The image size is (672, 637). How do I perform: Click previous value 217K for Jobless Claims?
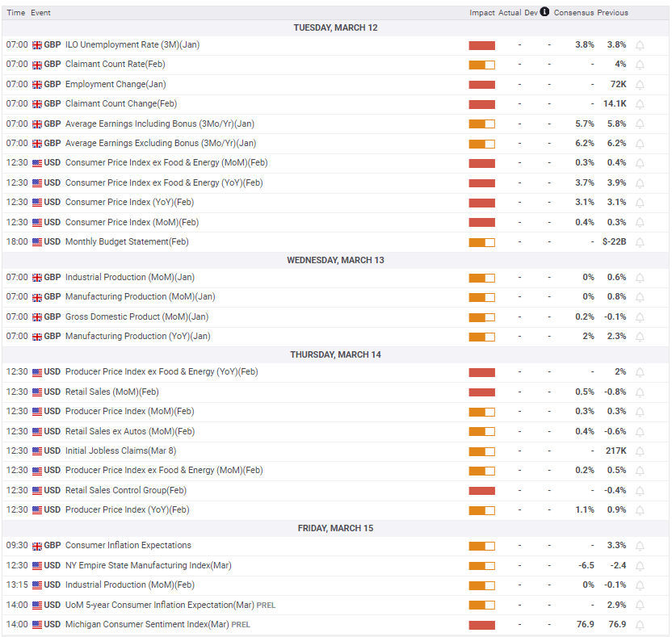point(615,451)
